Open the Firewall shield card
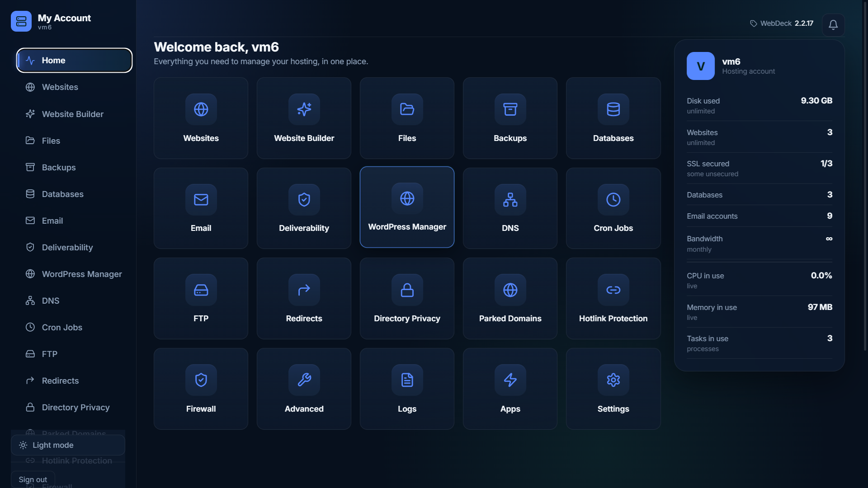Viewport: 868px width, 488px height. coord(201,389)
